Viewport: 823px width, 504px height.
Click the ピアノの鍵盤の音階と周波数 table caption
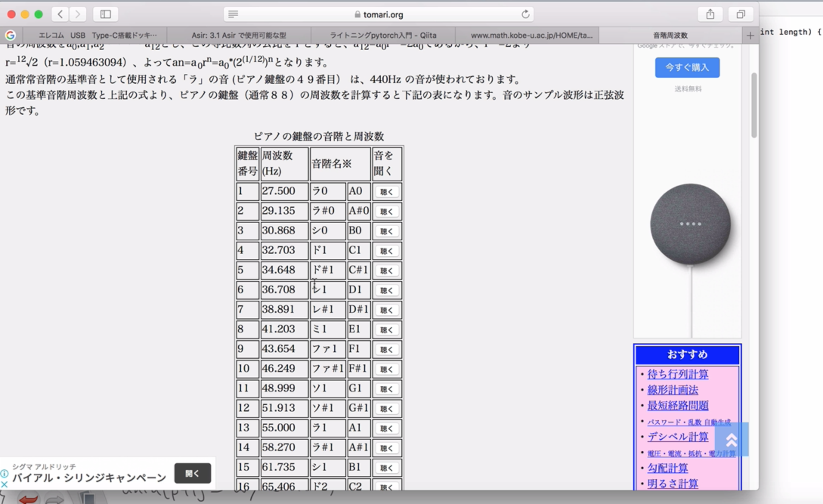click(x=319, y=136)
